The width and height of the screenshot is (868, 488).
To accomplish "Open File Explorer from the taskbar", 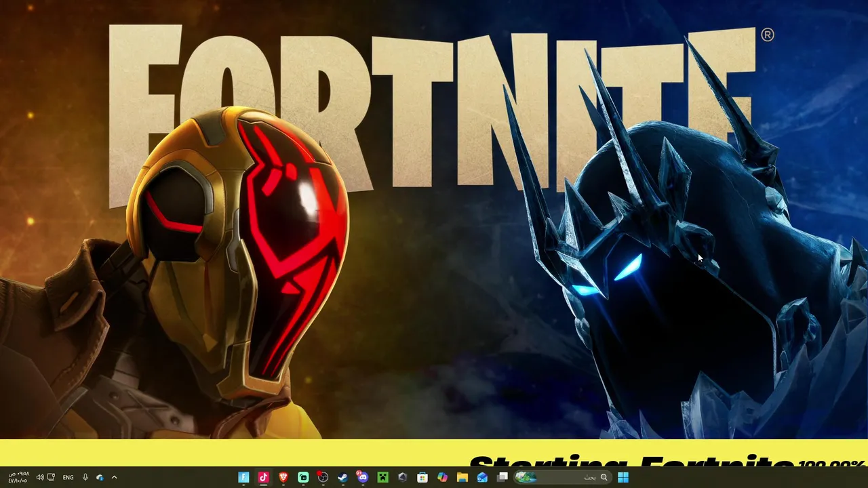I will point(462,477).
